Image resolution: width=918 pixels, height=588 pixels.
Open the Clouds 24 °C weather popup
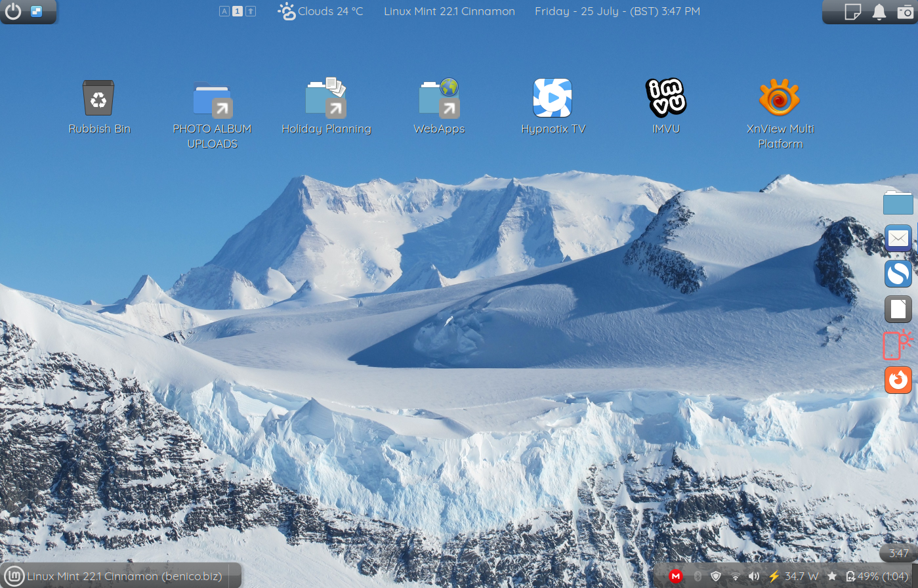tap(320, 11)
